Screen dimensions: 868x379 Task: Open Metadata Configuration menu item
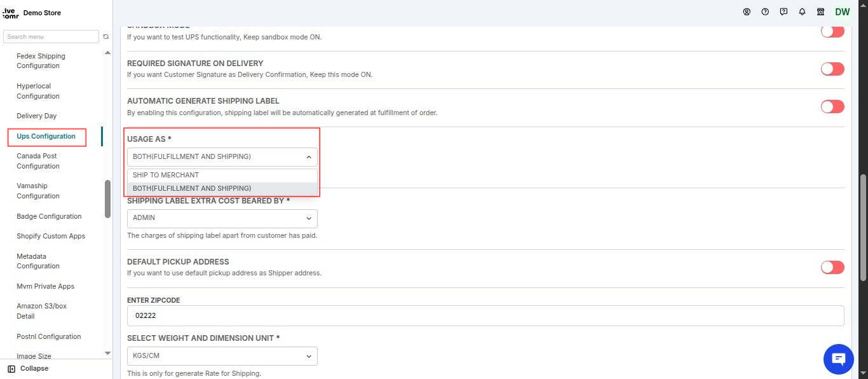click(x=37, y=261)
